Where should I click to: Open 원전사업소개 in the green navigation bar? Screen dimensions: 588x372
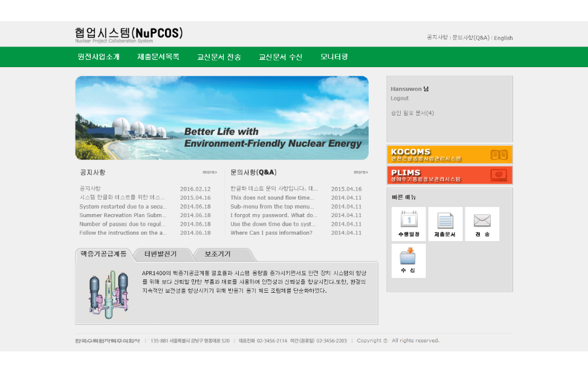click(99, 57)
